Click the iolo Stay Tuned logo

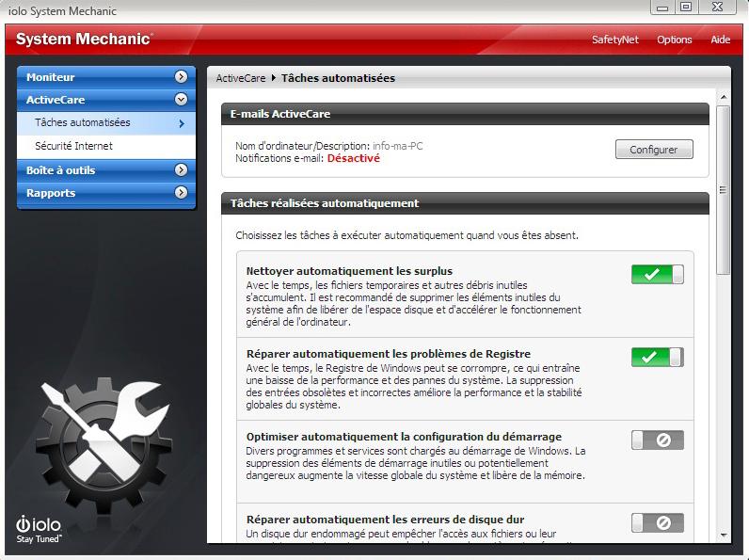coord(39,530)
